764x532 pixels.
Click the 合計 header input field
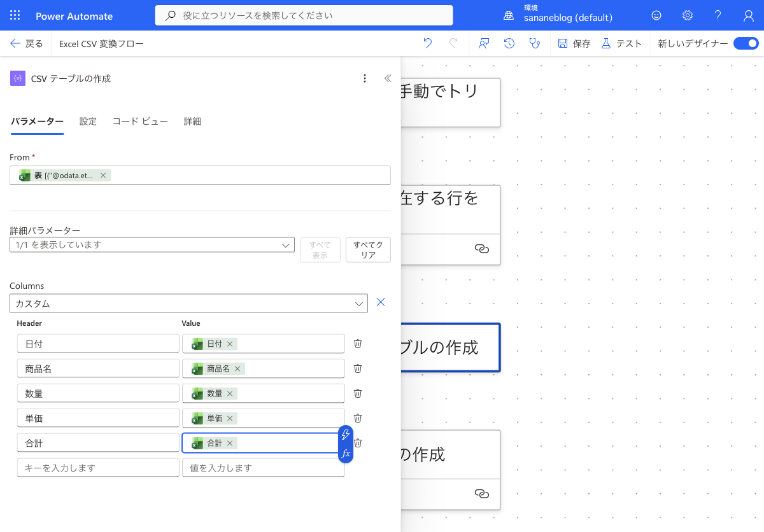(x=98, y=443)
